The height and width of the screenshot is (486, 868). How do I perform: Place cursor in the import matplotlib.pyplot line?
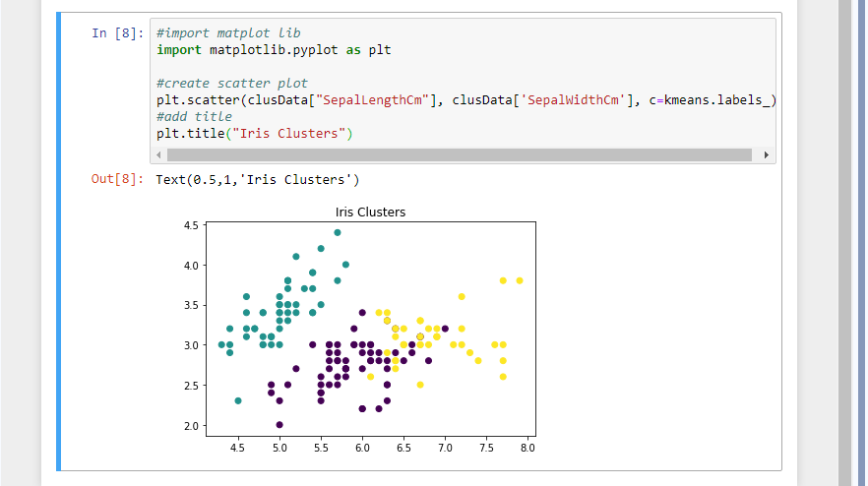274,50
